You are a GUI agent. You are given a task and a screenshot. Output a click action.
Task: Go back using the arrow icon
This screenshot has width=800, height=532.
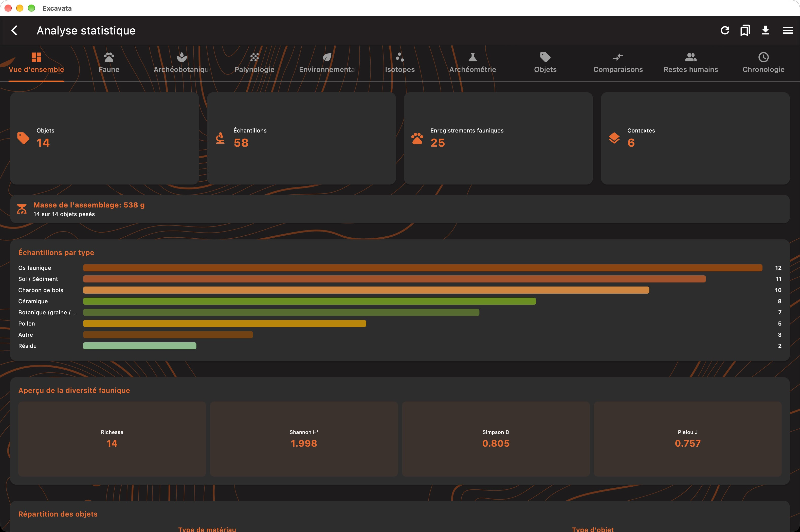point(14,31)
